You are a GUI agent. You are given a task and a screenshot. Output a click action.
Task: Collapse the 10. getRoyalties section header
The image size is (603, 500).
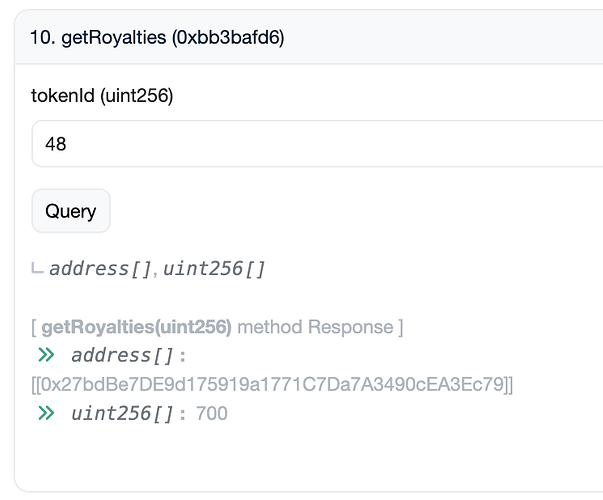click(x=309, y=37)
